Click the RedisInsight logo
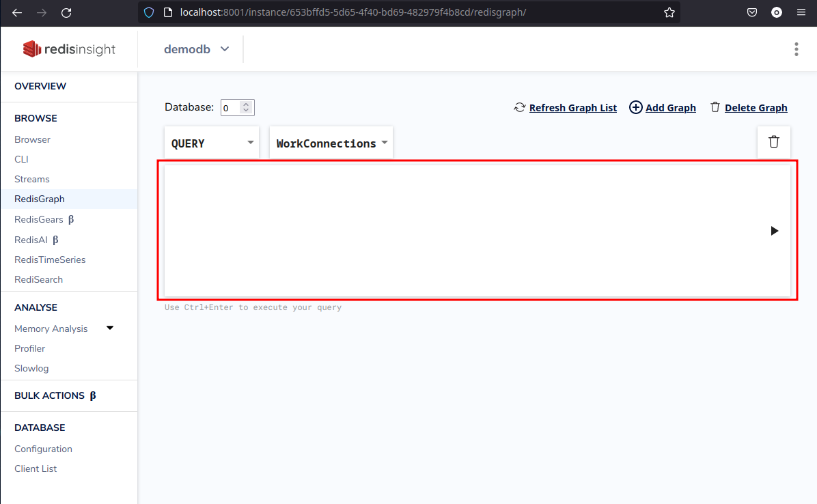 coord(69,49)
